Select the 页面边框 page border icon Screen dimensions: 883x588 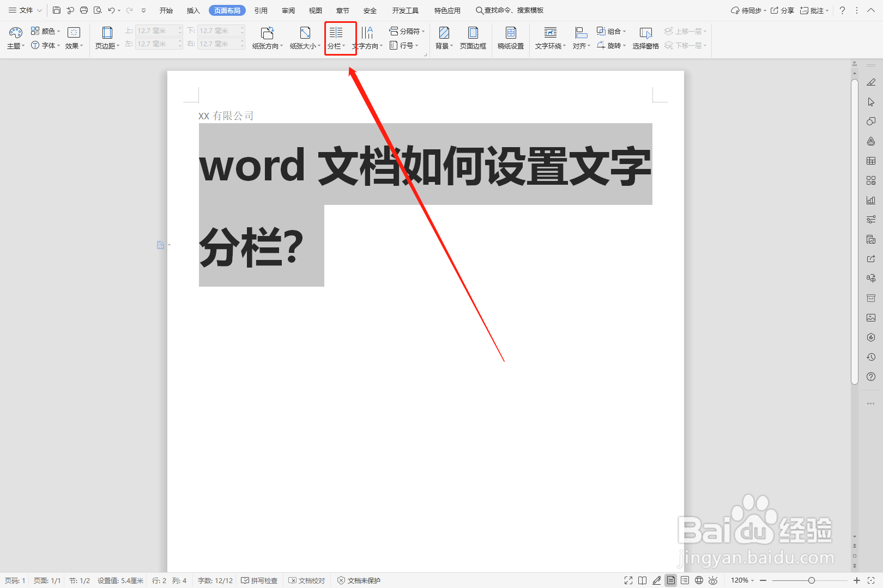473,38
